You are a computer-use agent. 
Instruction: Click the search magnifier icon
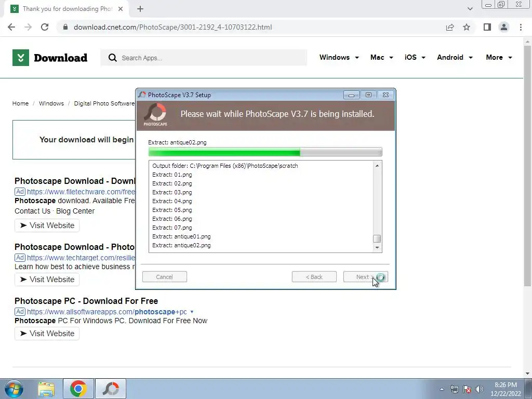click(x=112, y=58)
